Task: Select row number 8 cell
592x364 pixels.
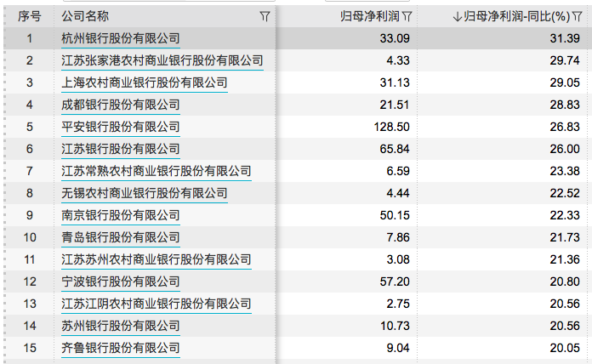Action: click(30, 193)
